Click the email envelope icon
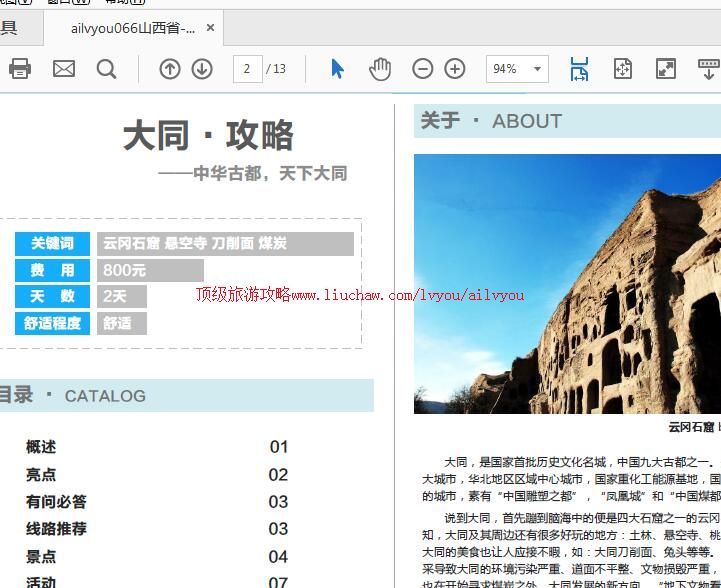The image size is (721, 588). (x=64, y=68)
